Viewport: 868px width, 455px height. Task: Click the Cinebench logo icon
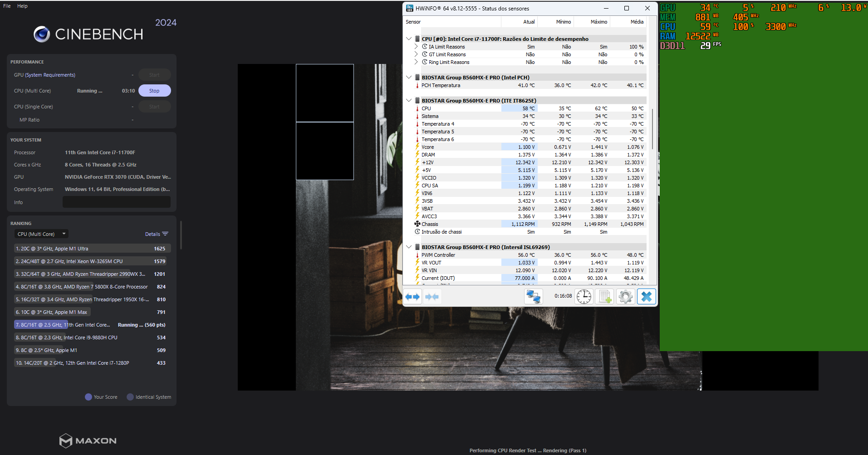coord(42,34)
